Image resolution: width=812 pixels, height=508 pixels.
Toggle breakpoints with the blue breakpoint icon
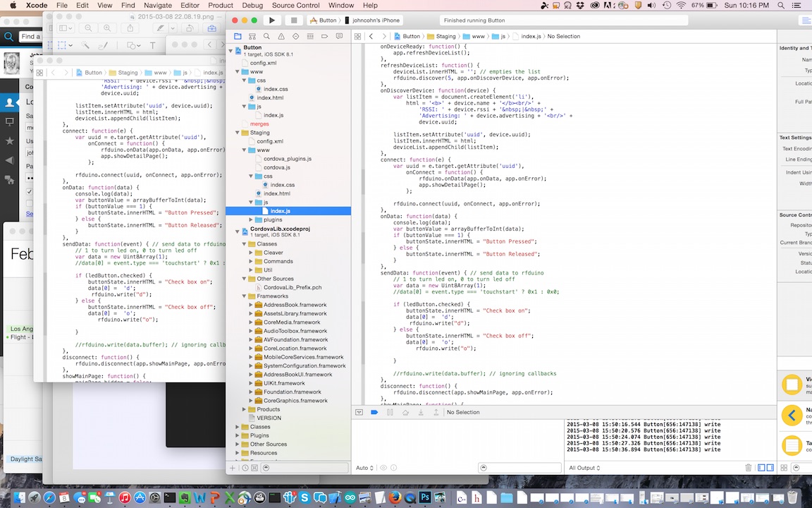(374, 412)
